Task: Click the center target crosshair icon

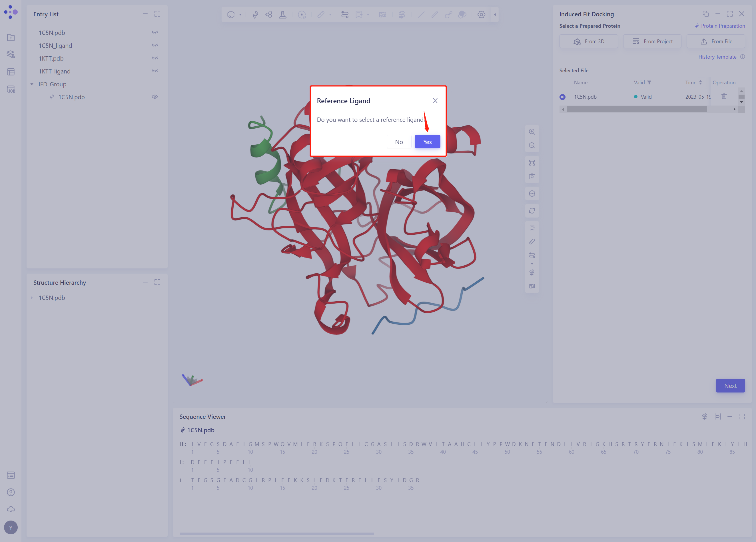Action: coord(532,194)
